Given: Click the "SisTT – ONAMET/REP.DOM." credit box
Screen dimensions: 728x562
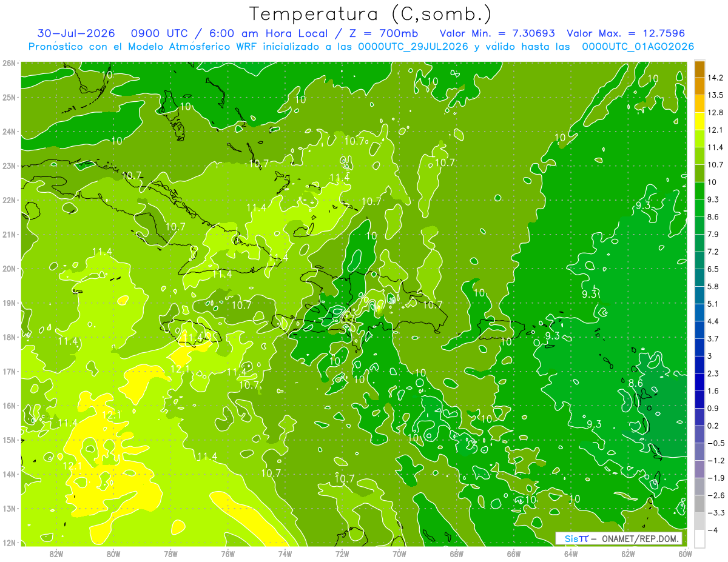Looking at the screenshot, I should [x=618, y=538].
